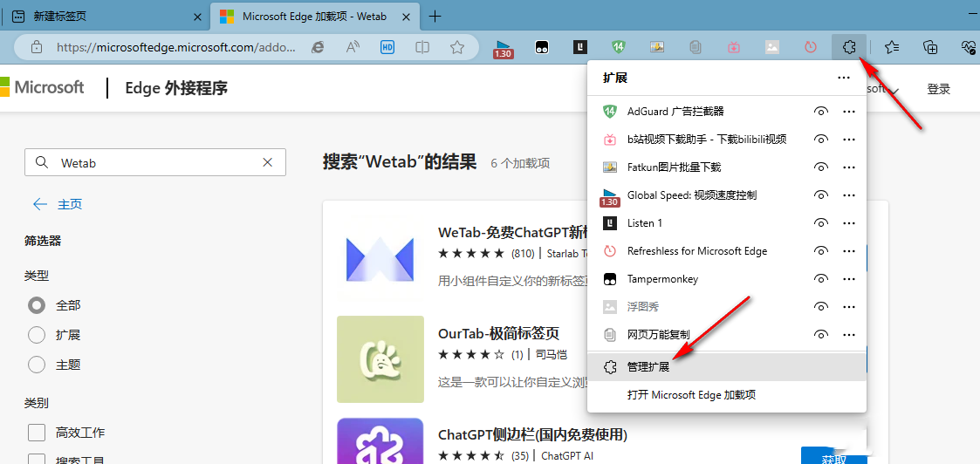Add page to favorites with star icon

457,47
